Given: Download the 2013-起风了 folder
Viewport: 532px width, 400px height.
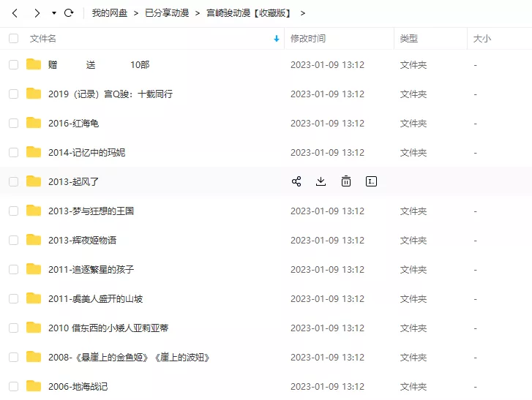Looking at the screenshot, I should click(x=321, y=181).
